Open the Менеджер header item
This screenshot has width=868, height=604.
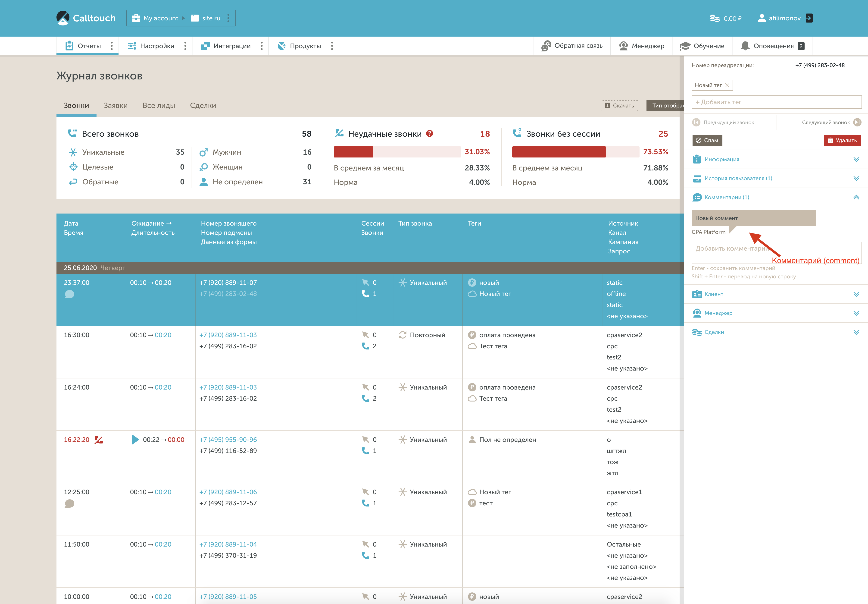point(642,46)
